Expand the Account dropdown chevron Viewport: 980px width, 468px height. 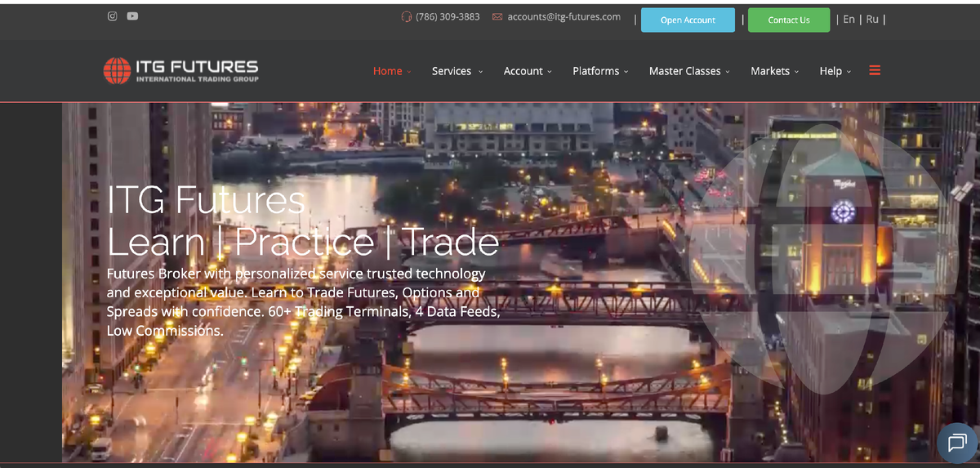point(550,72)
